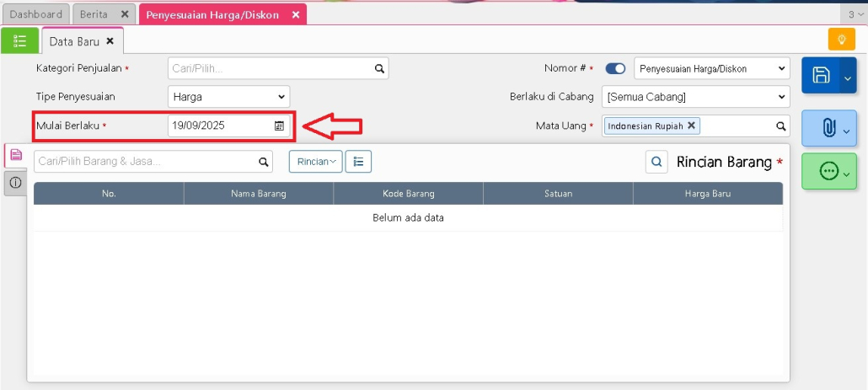Click the green list view icon
868x390 pixels.
19,40
